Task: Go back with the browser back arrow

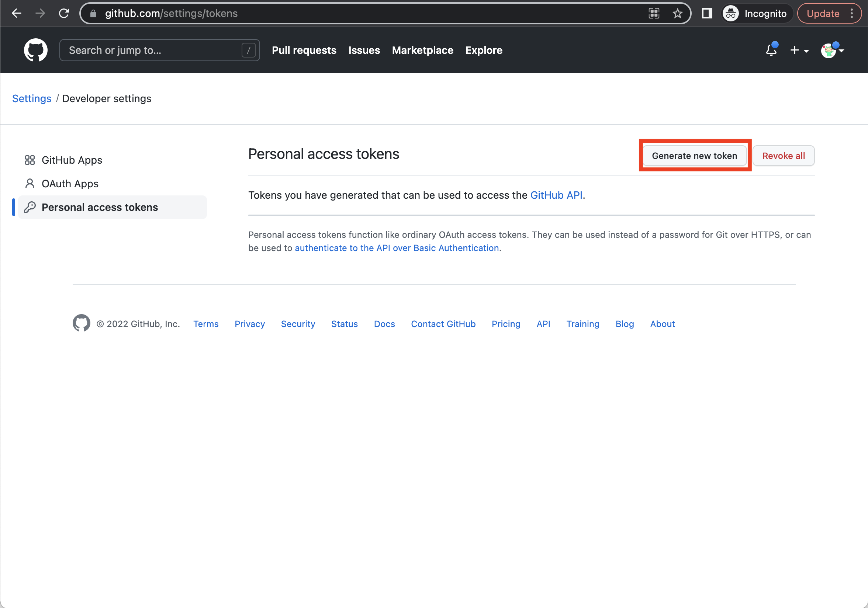Action: pyautogui.click(x=16, y=13)
